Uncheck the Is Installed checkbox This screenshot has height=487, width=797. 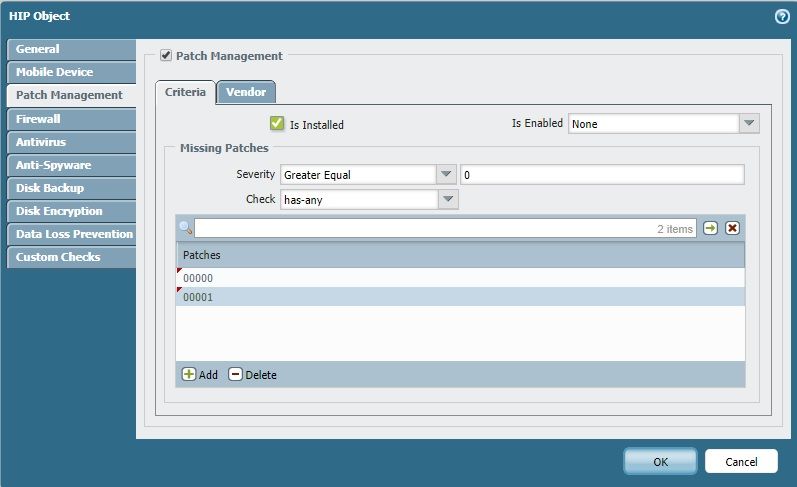click(x=277, y=123)
